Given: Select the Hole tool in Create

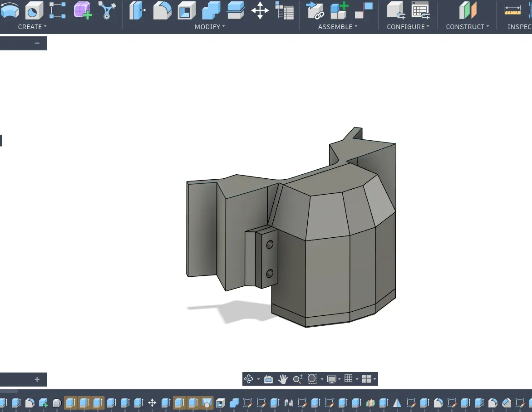Looking at the screenshot, I should (34, 10).
